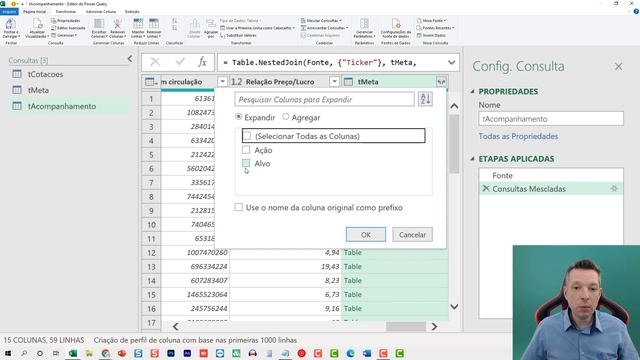The width and height of the screenshot is (640, 360).
Task: Check Selecionar Todas as Colunas
Action: pyautogui.click(x=247, y=136)
